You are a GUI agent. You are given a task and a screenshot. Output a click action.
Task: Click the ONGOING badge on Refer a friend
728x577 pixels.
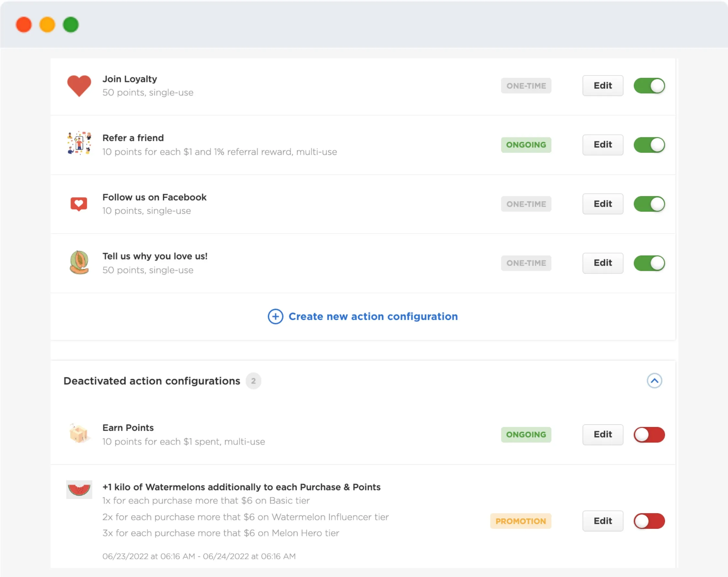coord(526,145)
